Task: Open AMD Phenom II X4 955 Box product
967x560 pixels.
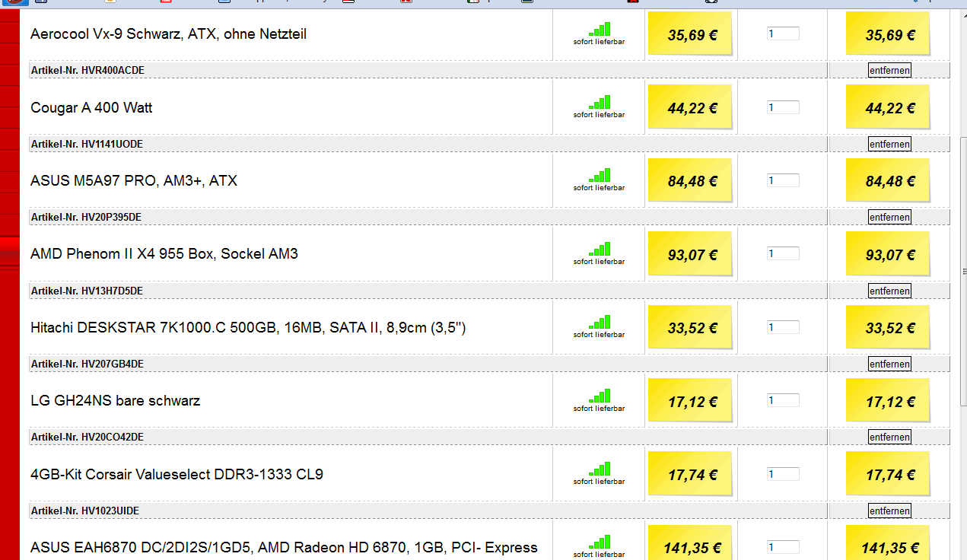Action: pyautogui.click(x=164, y=254)
